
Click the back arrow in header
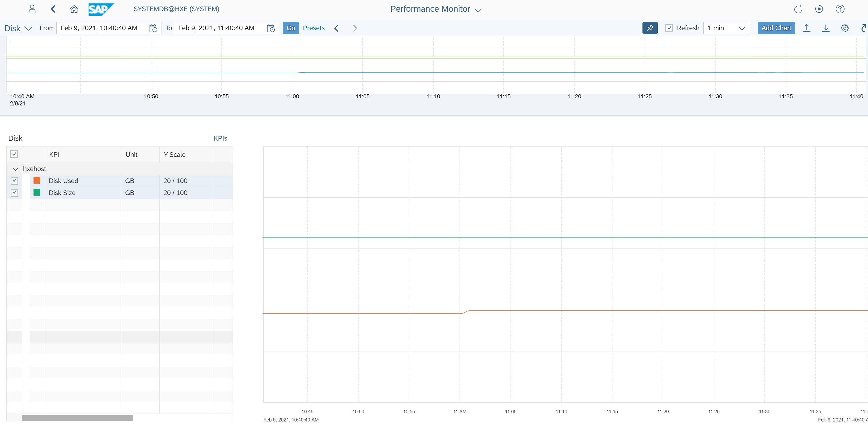[53, 9]
